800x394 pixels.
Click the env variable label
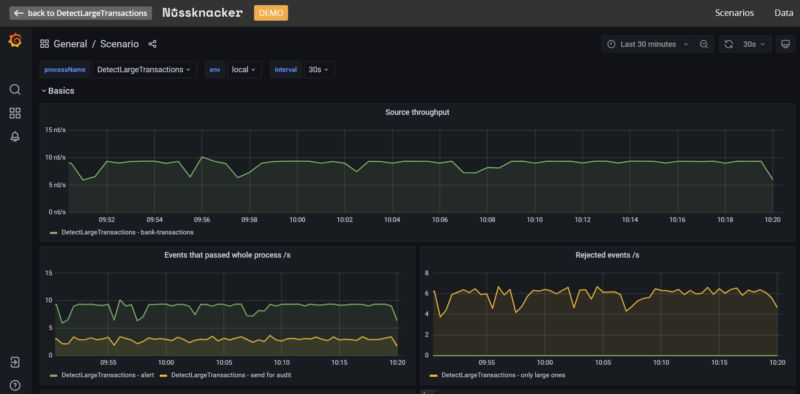215,70
